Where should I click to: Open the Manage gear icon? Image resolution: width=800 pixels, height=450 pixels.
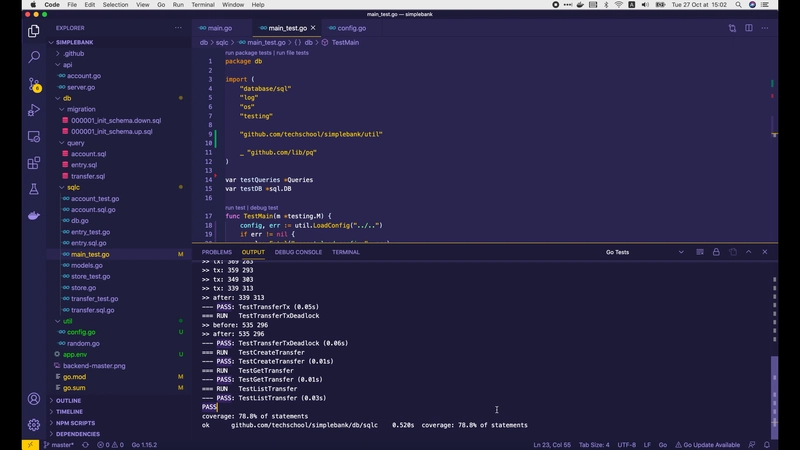point(34,425)
